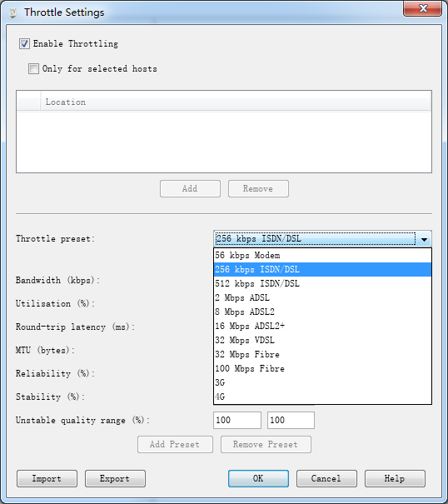448x504 pixels.
Task: Enable Only for selected hosts checkbox
Action: click(x=33, y=68)
